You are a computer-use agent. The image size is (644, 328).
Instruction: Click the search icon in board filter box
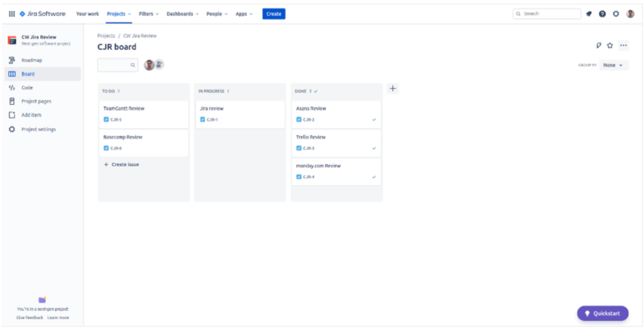point(133,65)
